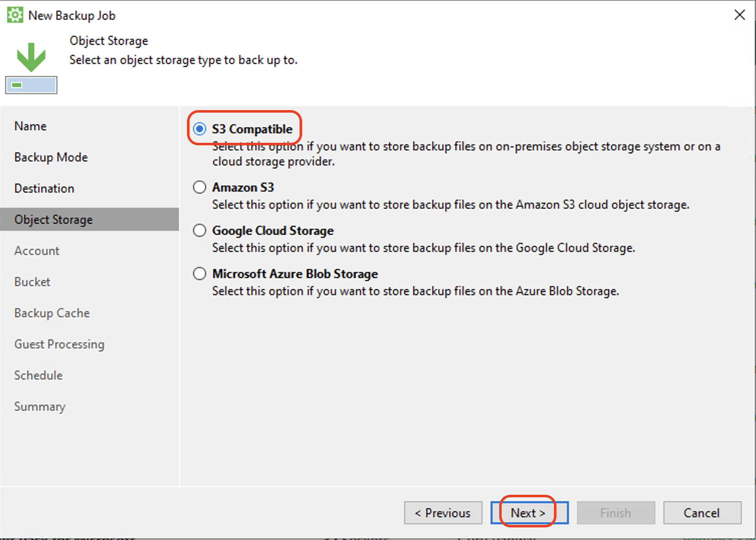Click 'Select an object storage type' subtitle
The height and width of the screenshot is (540, 756).
coord(183,60)
